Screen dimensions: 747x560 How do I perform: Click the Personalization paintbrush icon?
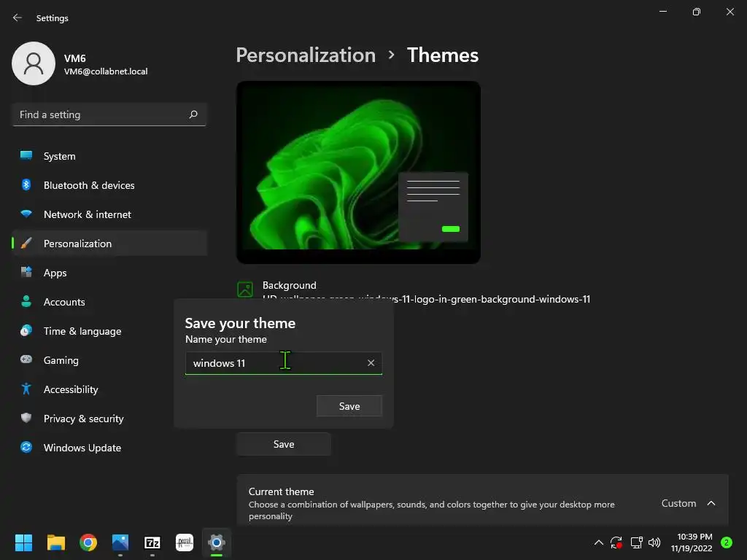[26, 243]
